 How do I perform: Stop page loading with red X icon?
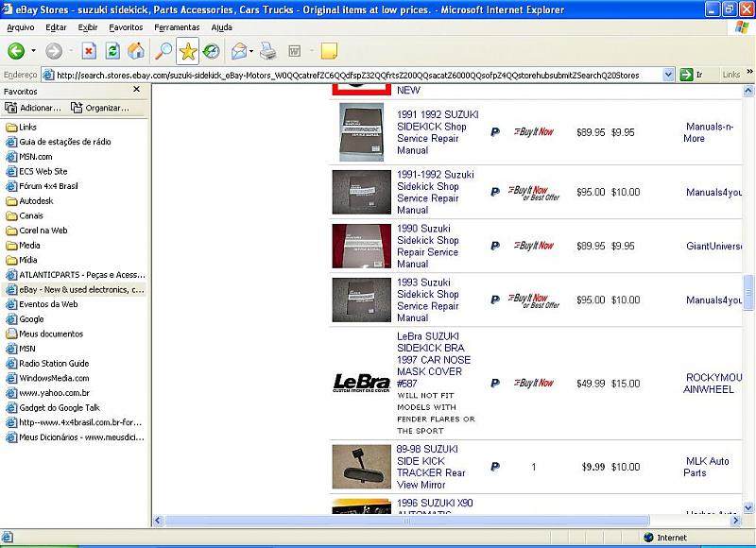pyautogui.click(x=89, y=51)
